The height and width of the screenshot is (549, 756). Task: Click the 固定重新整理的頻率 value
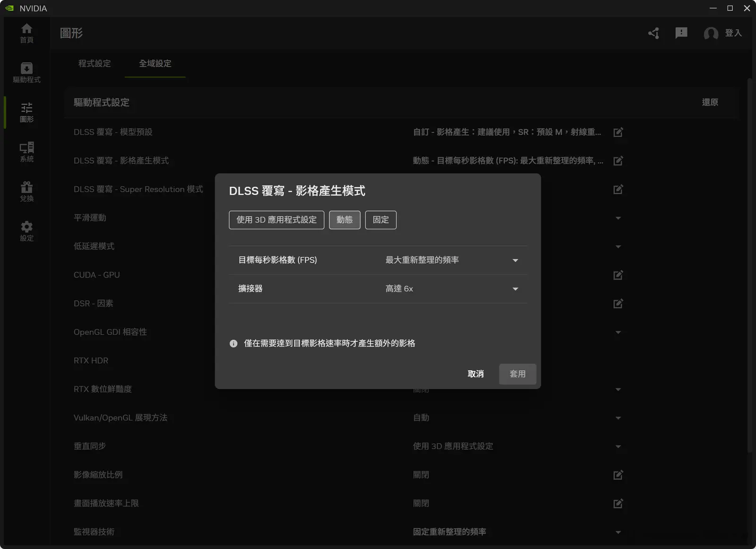click(x=449, y=532)
